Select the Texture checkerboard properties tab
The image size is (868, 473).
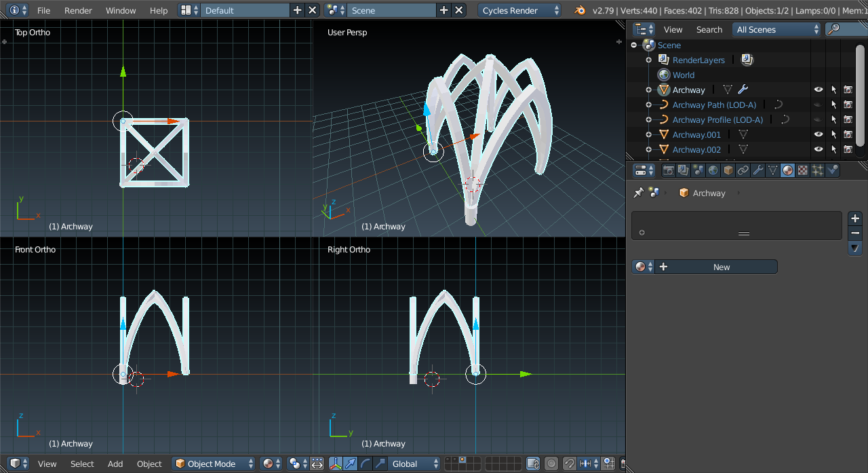click(802, 170)
